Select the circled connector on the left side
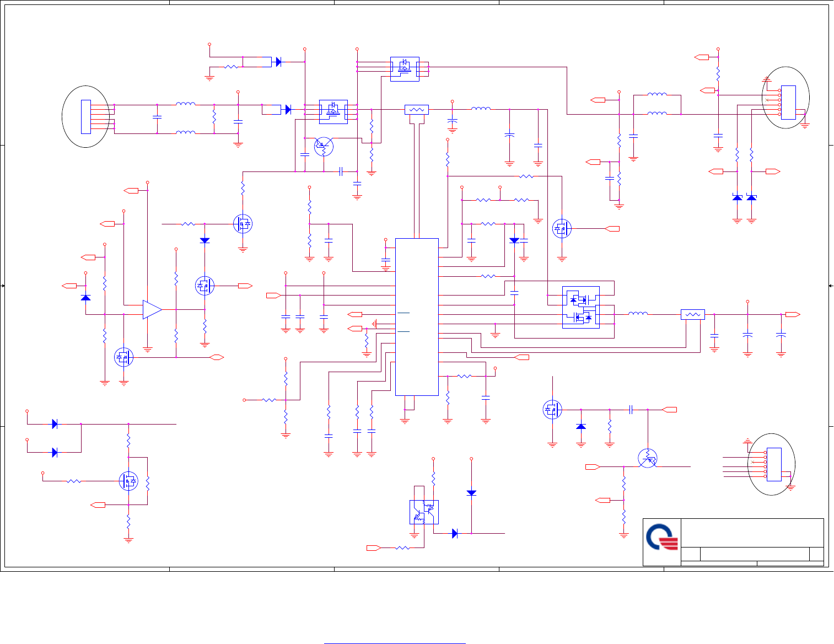This screenshot has height=644, width=834. 85,116
